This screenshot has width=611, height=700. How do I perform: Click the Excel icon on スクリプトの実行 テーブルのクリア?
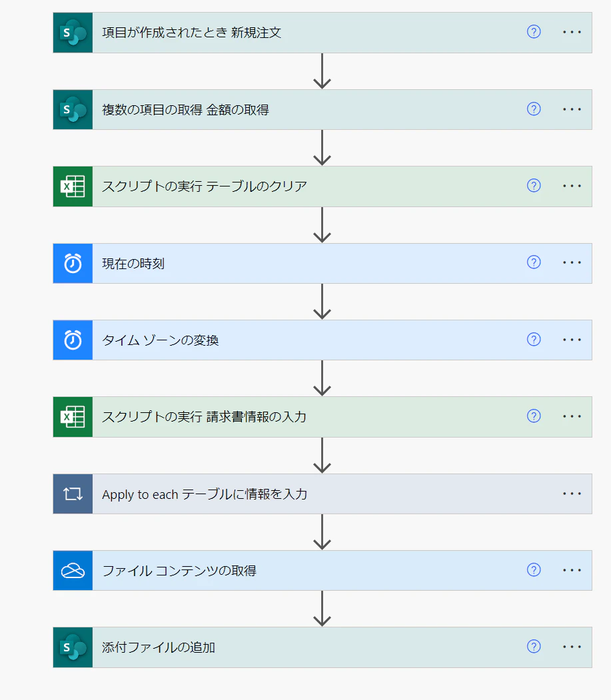tap(73, 186)
